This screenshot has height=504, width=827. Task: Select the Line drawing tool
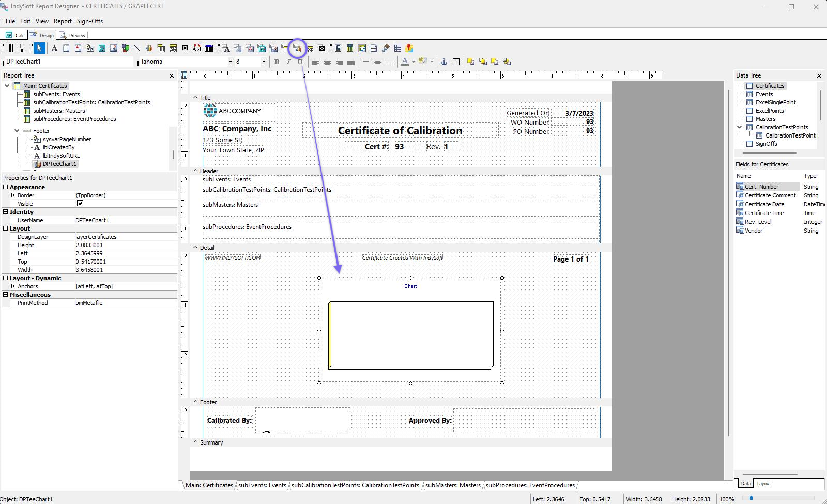tap(137, 48)
